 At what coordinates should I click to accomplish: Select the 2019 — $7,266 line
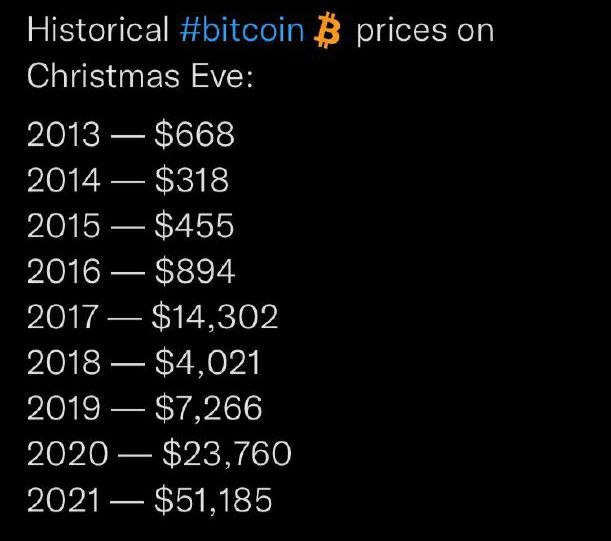pyautogui.click(x=145, y=408)
